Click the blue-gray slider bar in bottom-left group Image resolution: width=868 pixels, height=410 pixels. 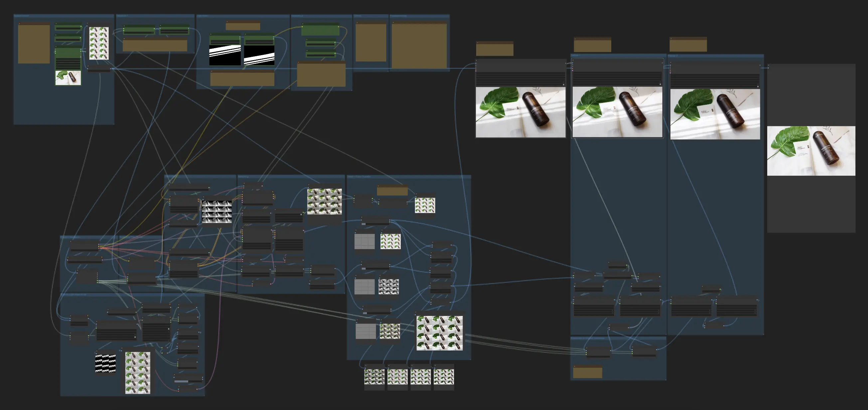(181, 381)
